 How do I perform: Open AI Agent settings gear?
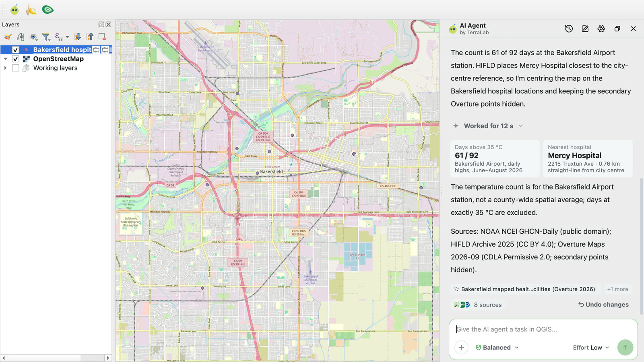pos(601,29)
